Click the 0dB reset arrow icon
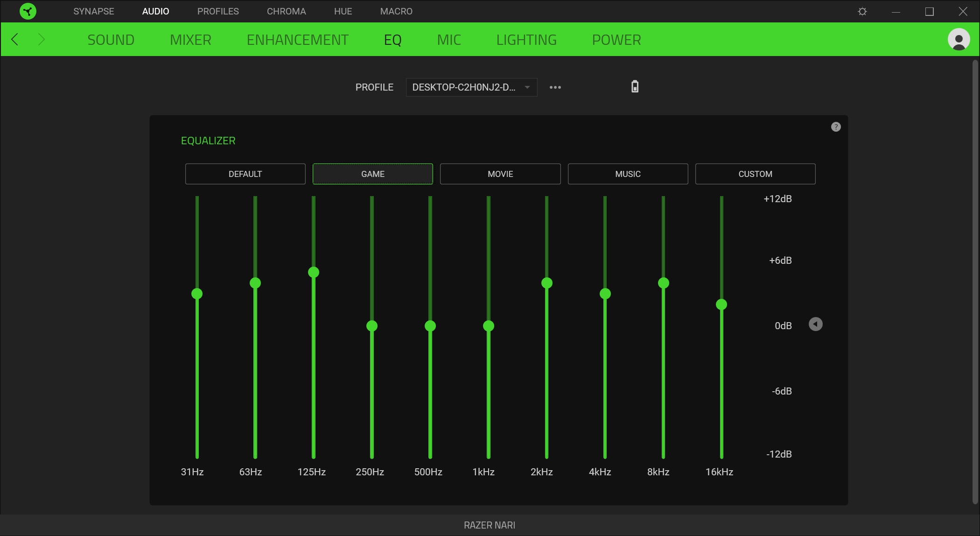Image resolution: width=980 pixels, height=536 pixels. [815, 324]
